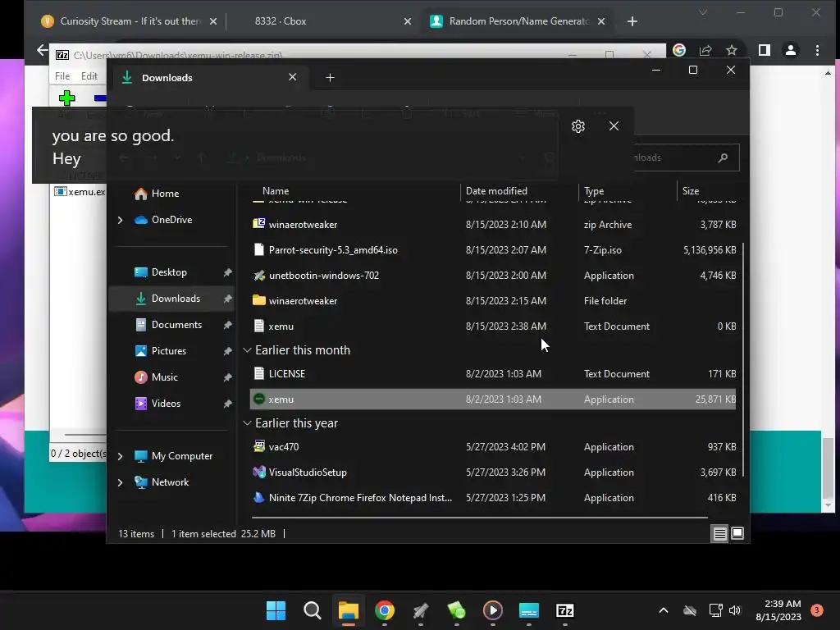The width and height of the screenshot is (840, 630).
Task: Select the Downloads tab in File Explorer
Action: (210, 78)
